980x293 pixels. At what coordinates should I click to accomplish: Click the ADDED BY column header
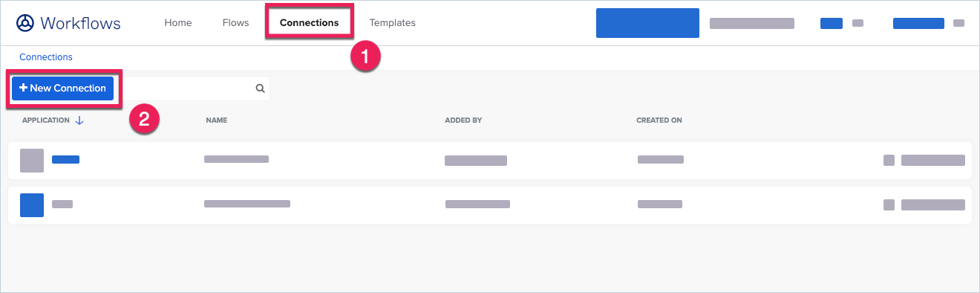pyautogui.click(x=463, y=120)
